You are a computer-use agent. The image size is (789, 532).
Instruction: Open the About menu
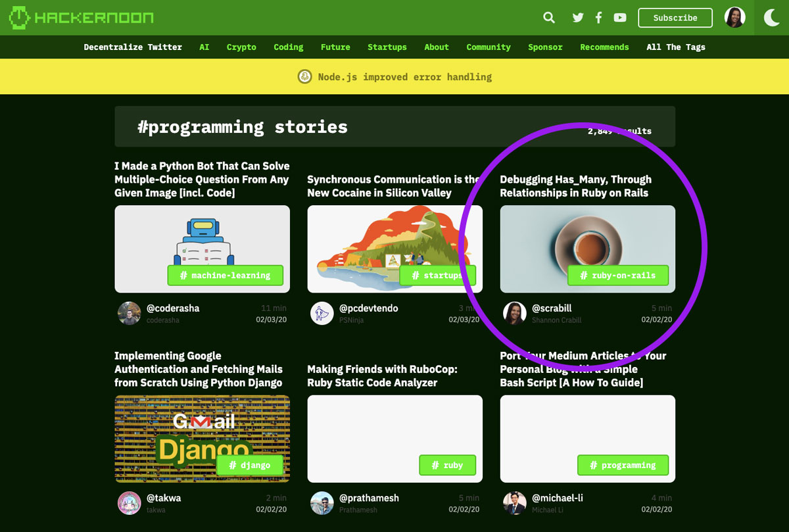437,47
